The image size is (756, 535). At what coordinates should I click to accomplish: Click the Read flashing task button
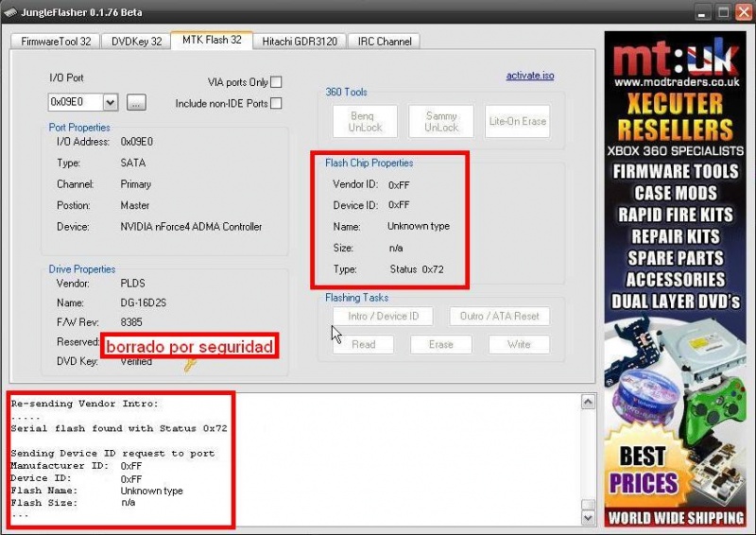tap(363, 344)
